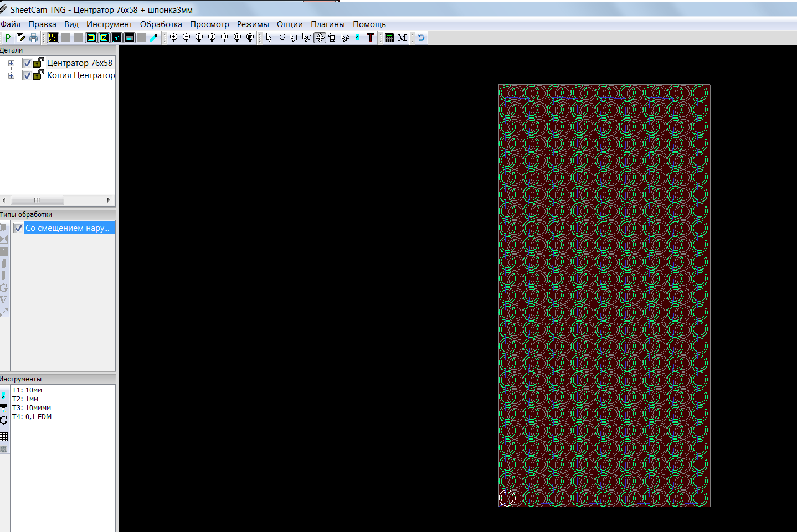Select the arrow-T pointer tool

(x=294, y=38)
